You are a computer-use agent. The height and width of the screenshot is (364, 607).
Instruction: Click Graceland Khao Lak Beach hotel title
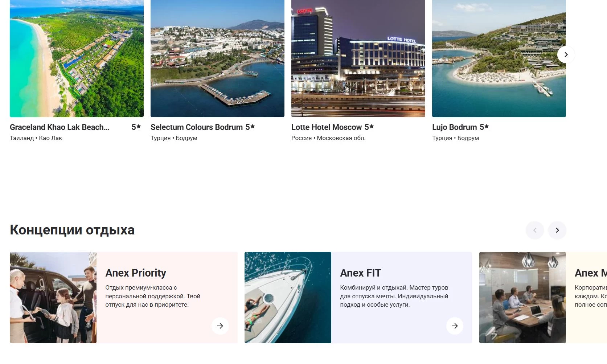(60, 127)
